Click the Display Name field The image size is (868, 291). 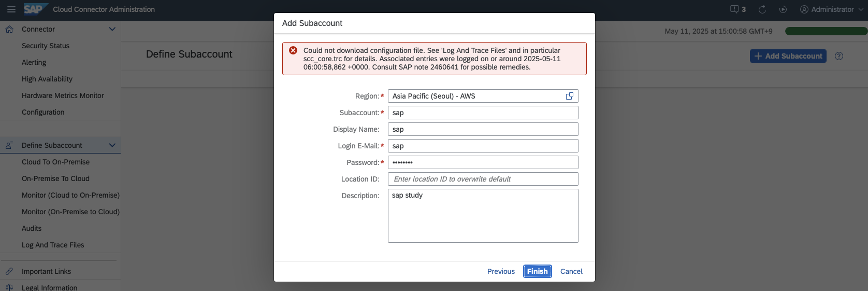483,129
